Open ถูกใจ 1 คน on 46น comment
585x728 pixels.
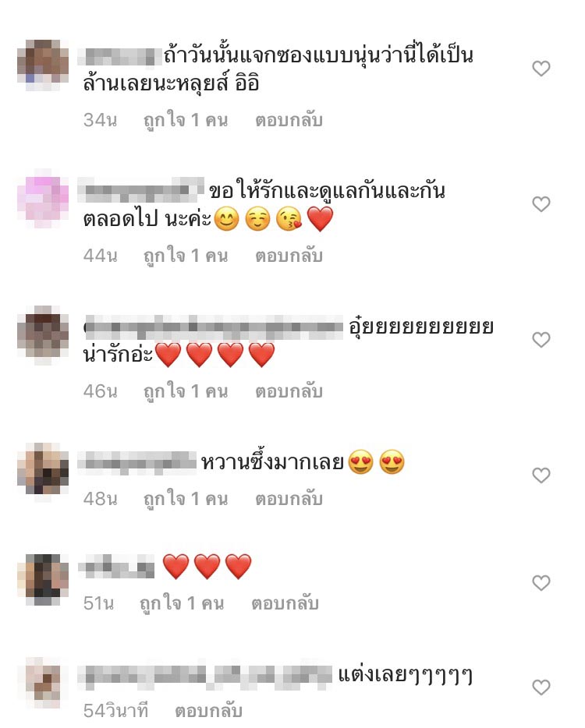click(x=186, y=391)
